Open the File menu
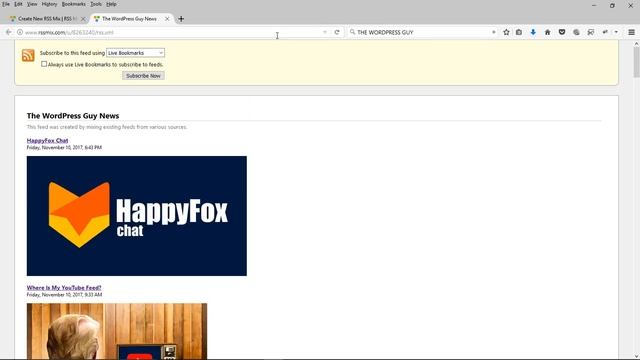640x360 pixels. pos(6,4)
